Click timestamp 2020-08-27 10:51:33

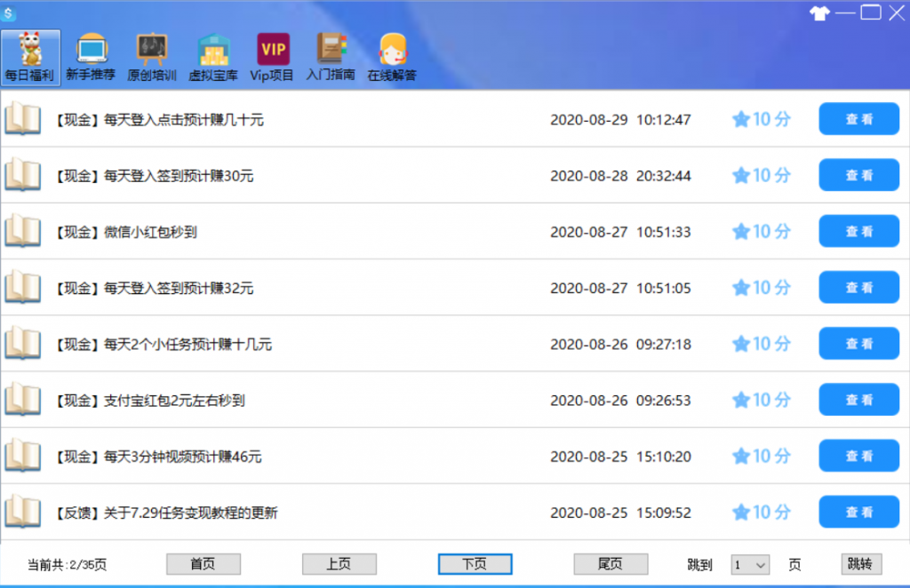pos(620,232)
